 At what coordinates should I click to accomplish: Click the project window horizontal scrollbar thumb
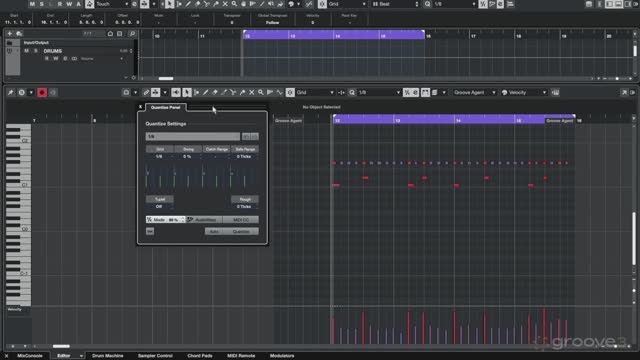[x=166, y=78]
